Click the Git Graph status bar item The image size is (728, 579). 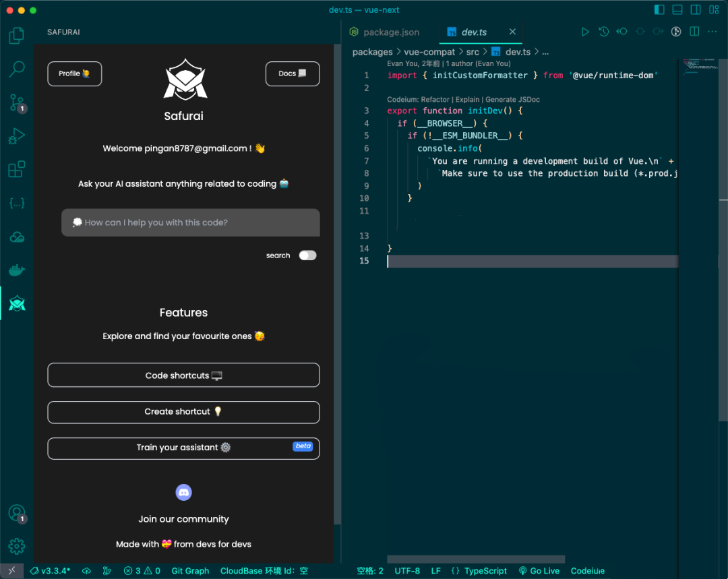(190, 571)
